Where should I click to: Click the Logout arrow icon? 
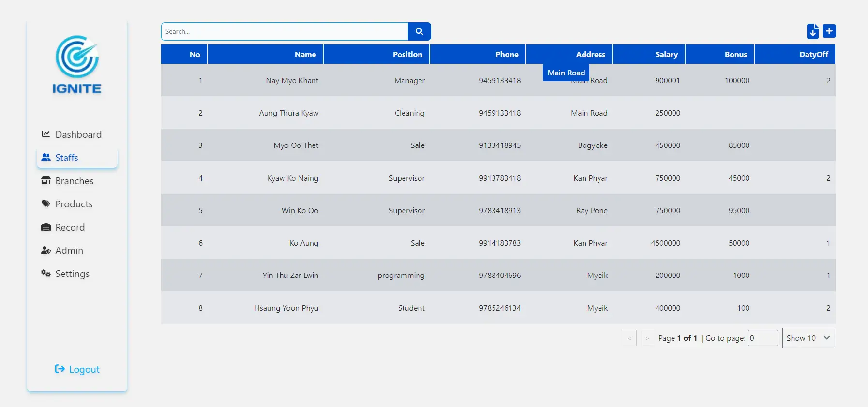pyautogui.click(x=60, y=369)
